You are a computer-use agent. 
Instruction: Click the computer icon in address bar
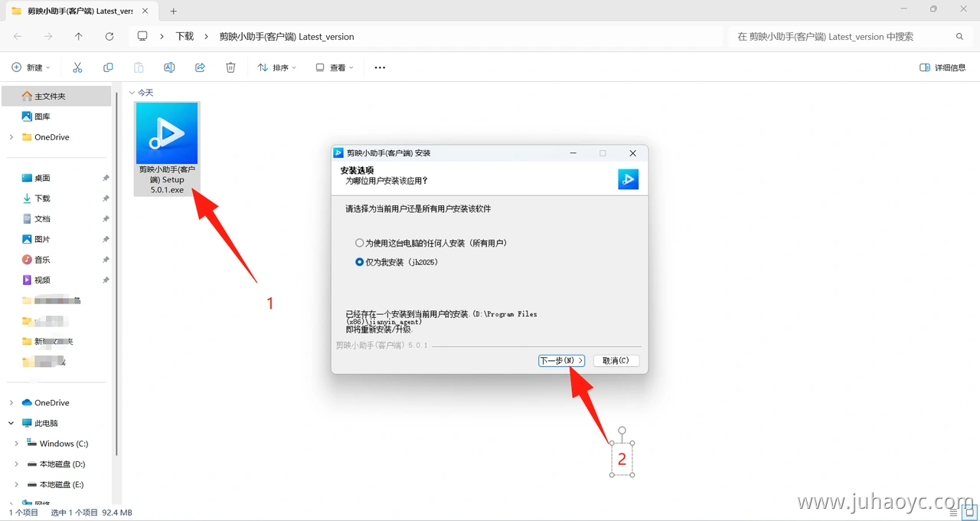pos(142,36)
